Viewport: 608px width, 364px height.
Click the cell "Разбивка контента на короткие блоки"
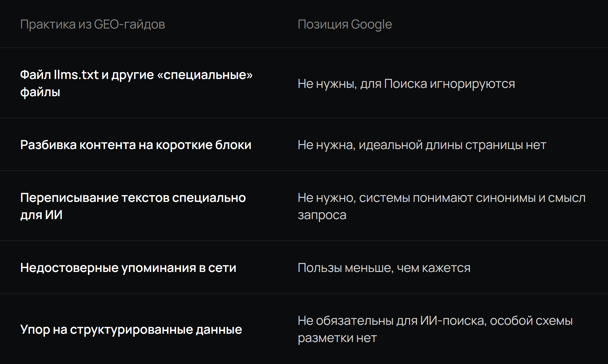(136, 145)
